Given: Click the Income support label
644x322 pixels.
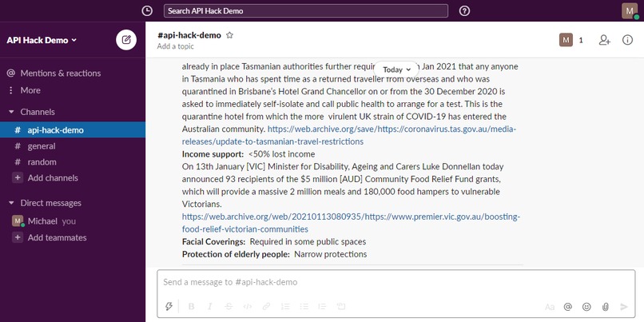Looking at the screenshot, I should tap(213, 154).
